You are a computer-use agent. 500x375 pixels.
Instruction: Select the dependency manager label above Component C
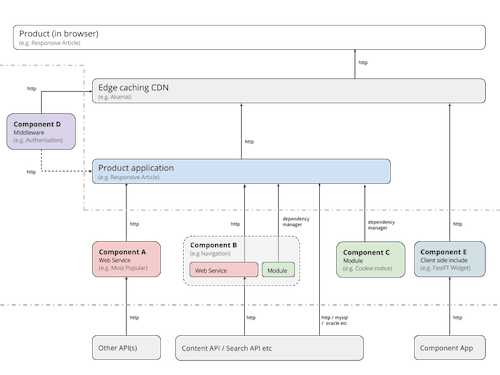point(381,225)
